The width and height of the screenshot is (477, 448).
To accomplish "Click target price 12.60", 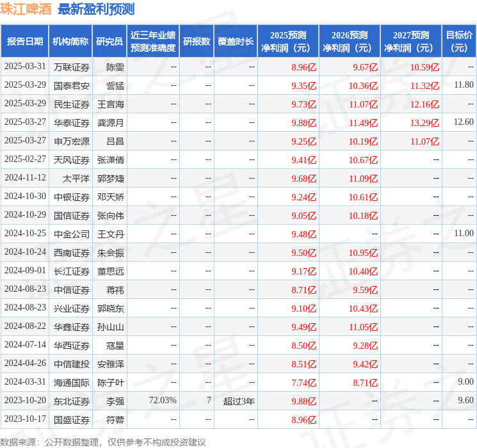I will tap(464, 122).
